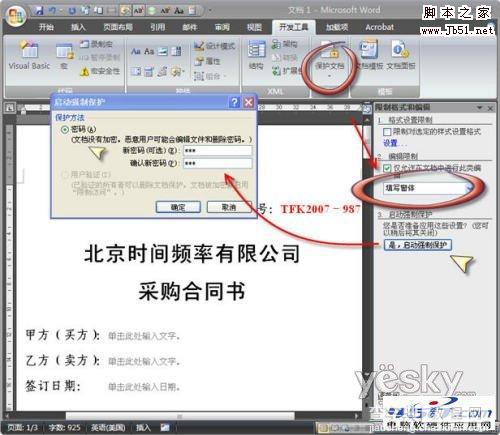Uncheck 仅允许在文档中进行此类编辑 checkbox
Image resolution: width=500 pixels, height=435 pixels.
tap(387, 168)
